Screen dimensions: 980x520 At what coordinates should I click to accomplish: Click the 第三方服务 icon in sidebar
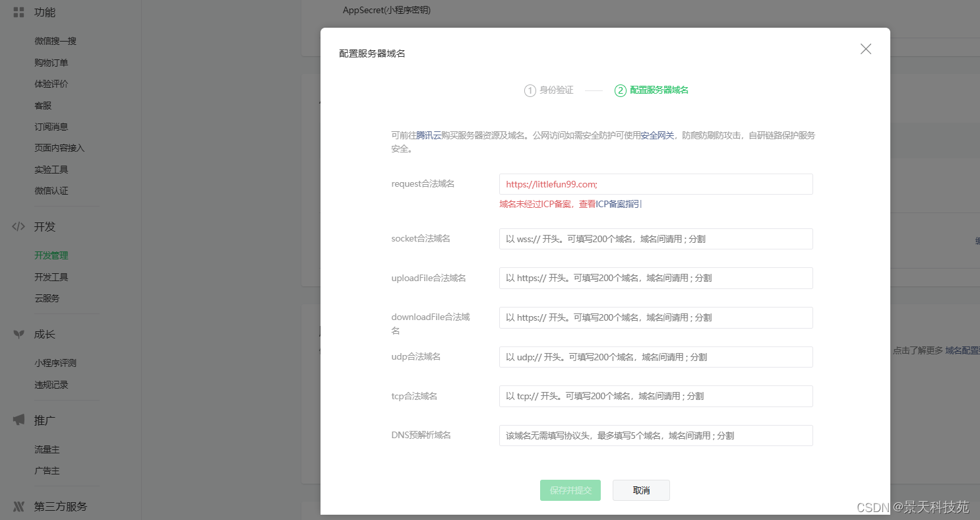tap(18, 506)
